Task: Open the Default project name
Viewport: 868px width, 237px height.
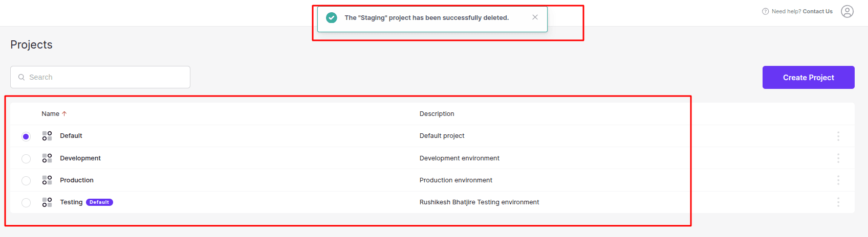Action: 71,136
